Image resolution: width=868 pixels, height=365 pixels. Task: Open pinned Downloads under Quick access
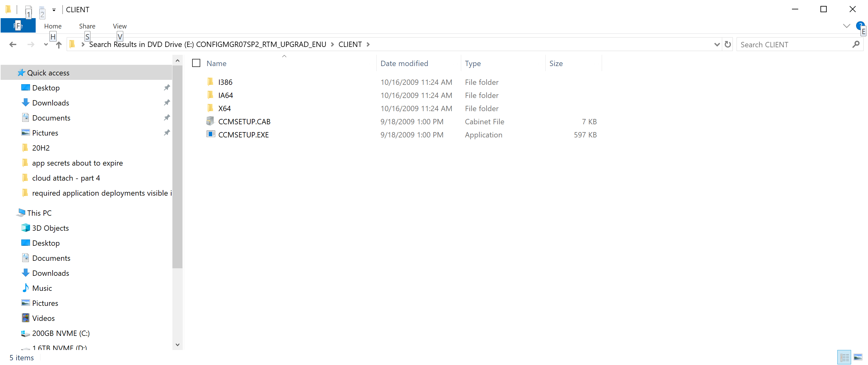click(51, 102)
